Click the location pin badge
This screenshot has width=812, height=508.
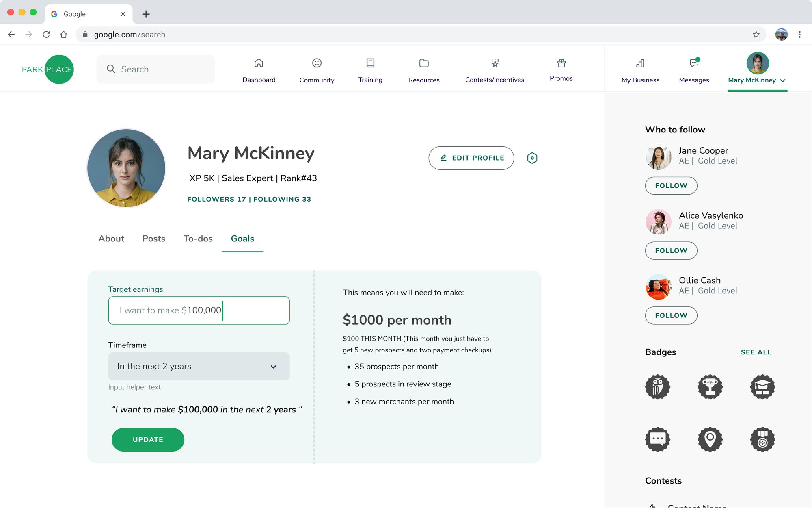[710, 439]
